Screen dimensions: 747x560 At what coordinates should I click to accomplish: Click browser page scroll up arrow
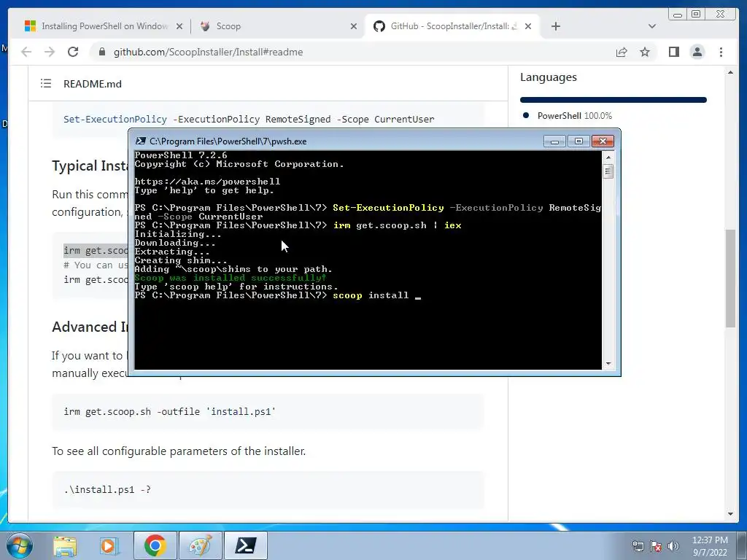coord(730,73)
